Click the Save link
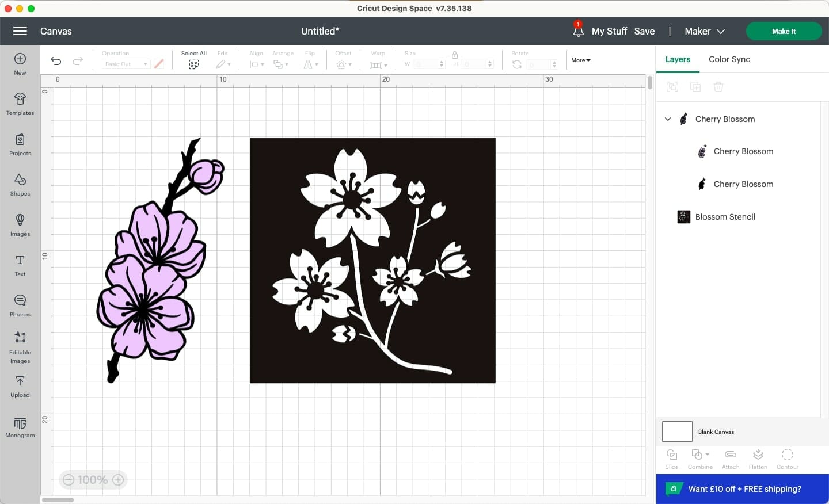Screen dimensions: 829x504 [x=644, y=31]
